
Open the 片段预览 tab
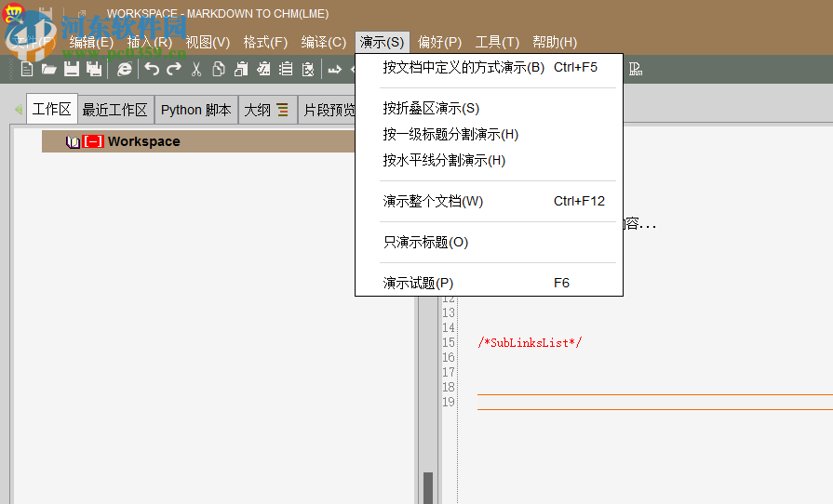(x=329, y=110)
